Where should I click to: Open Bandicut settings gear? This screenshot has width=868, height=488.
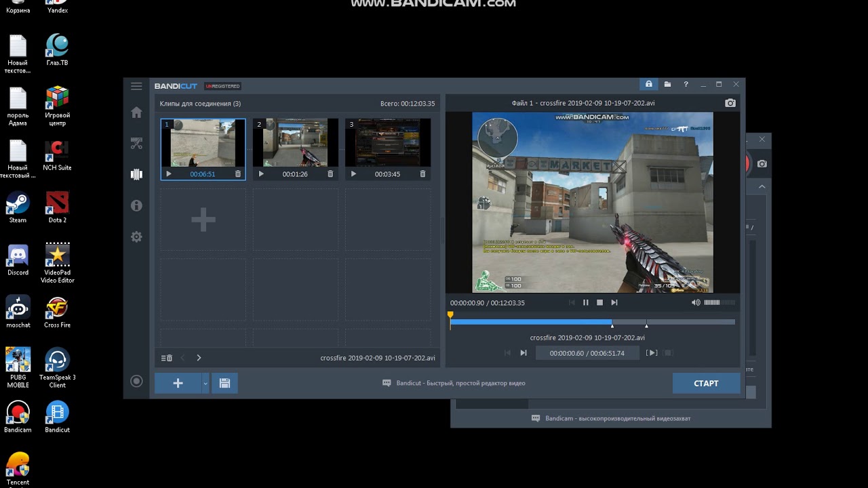pos(136,237)
